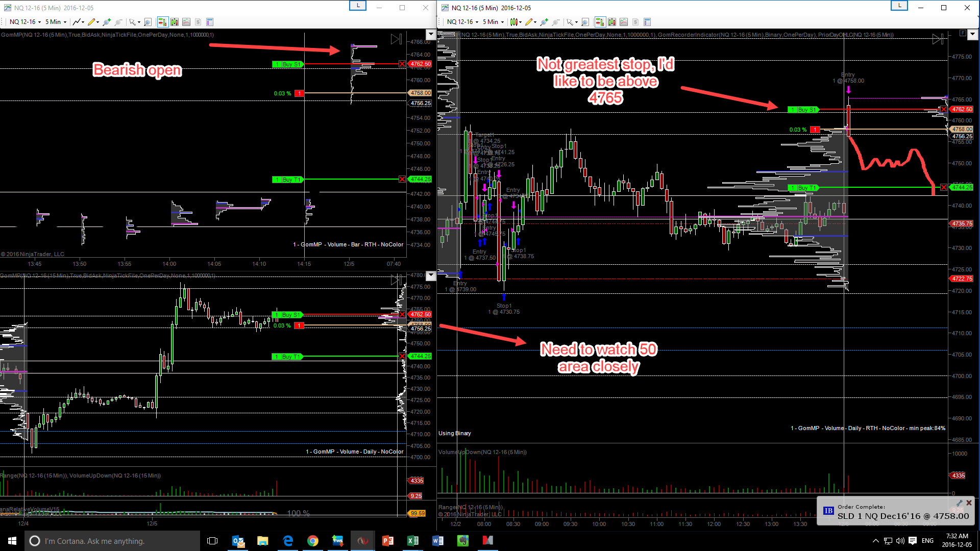Toggle the L link button on right window

pyautogui.click(x=899, y=6)
